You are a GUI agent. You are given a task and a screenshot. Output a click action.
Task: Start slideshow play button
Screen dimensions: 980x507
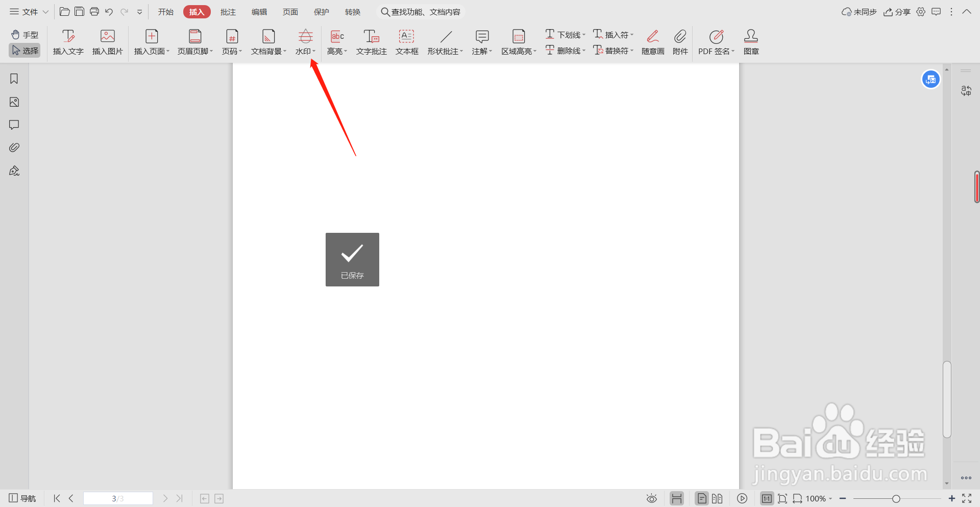click(x=742, y=499)
